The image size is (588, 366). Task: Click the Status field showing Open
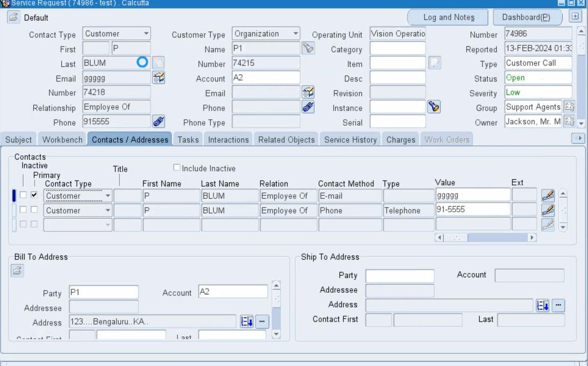point(538,77)
